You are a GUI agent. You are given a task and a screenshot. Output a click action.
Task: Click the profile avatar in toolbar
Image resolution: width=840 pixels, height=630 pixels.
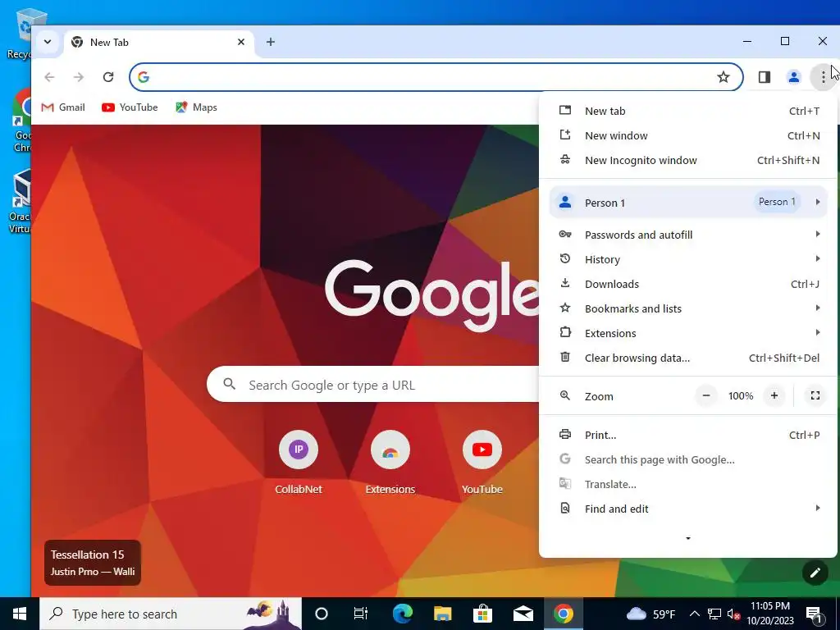tap(793, 77)
